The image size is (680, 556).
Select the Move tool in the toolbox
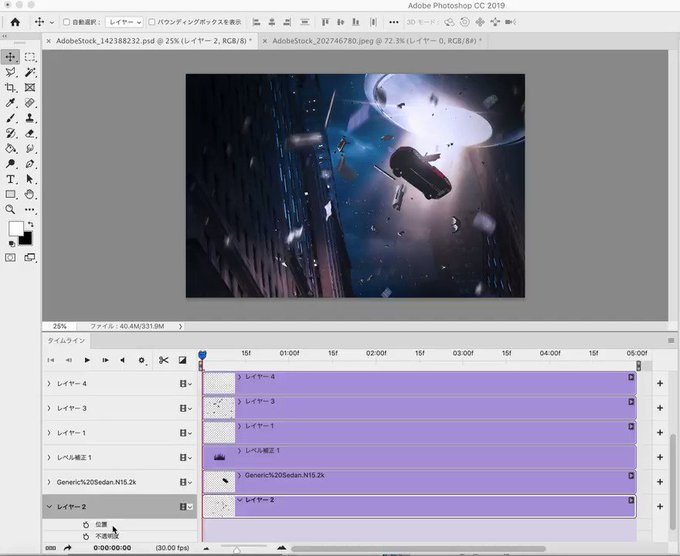pyautogui.click(x=10, y=57)
